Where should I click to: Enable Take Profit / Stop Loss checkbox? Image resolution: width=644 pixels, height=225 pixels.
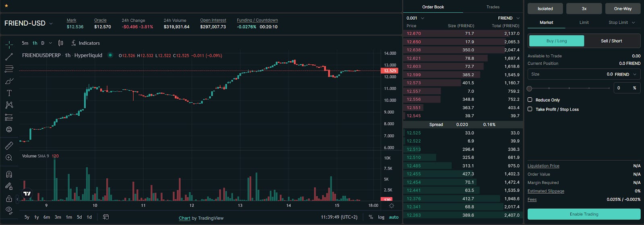(x=530, y=109)
